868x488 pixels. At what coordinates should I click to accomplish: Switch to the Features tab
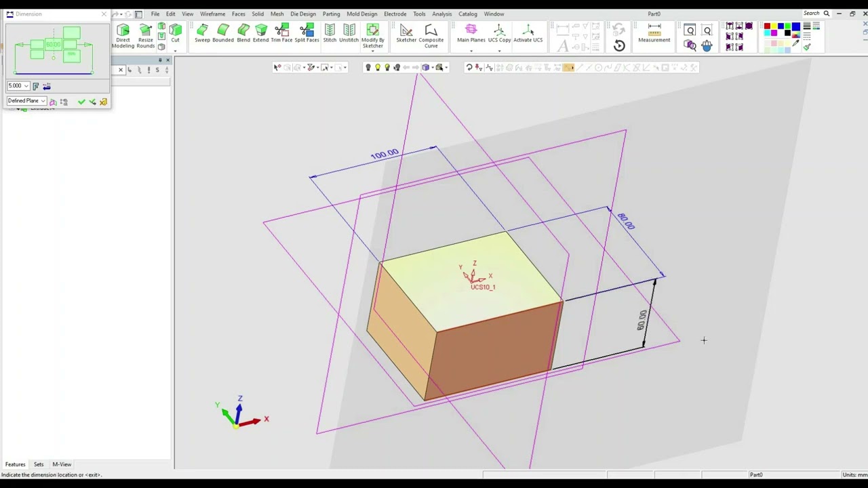coord(16,464)
